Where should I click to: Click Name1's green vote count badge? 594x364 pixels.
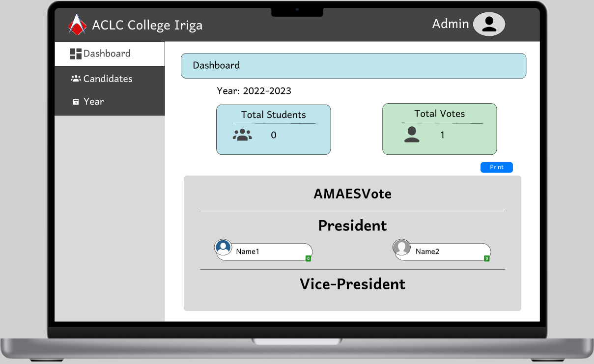[x=308, y=258]
